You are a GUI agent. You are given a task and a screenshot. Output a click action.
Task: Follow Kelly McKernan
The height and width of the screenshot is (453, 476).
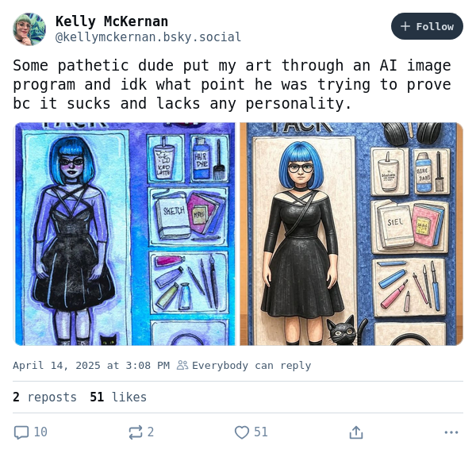(x=427, y=26)
